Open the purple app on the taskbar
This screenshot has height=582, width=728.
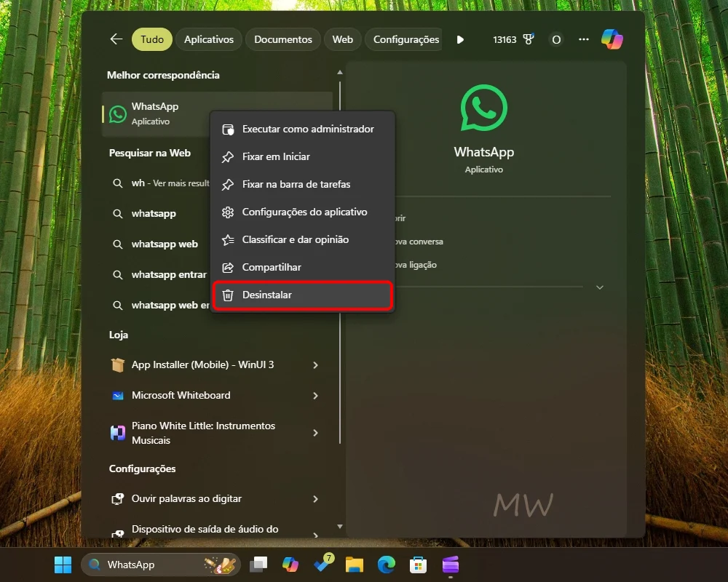pos(451,565)
